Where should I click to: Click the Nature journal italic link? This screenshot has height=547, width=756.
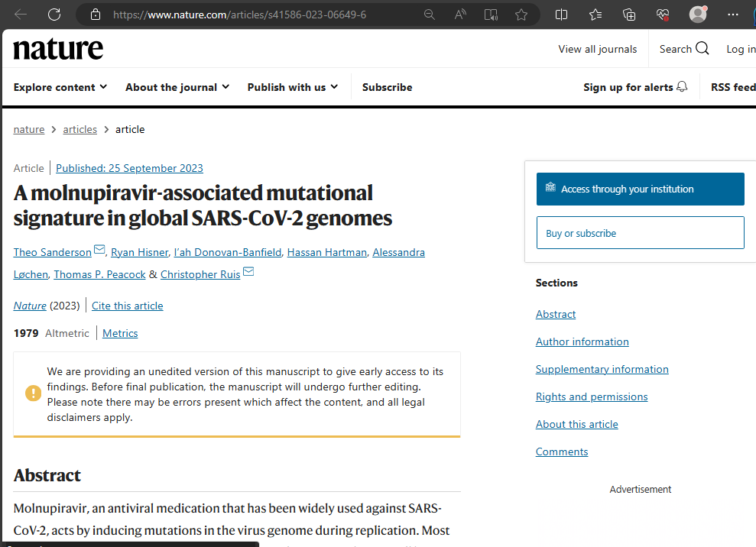30,306
